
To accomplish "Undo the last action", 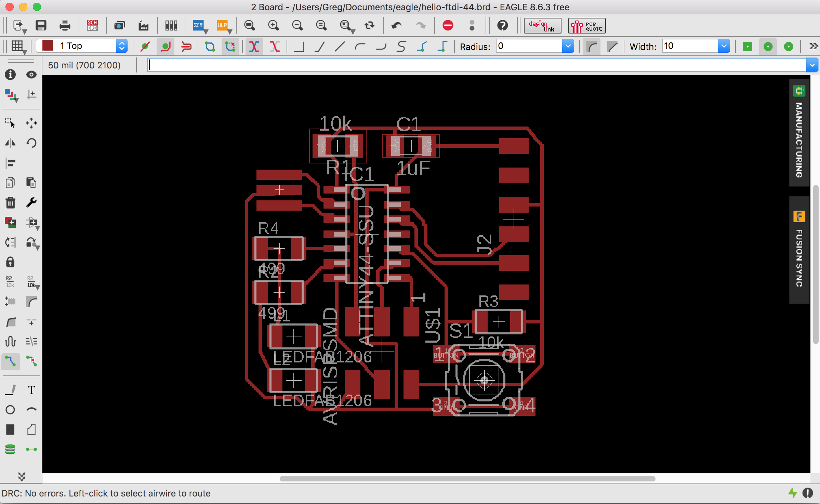I will pos(397,26).
